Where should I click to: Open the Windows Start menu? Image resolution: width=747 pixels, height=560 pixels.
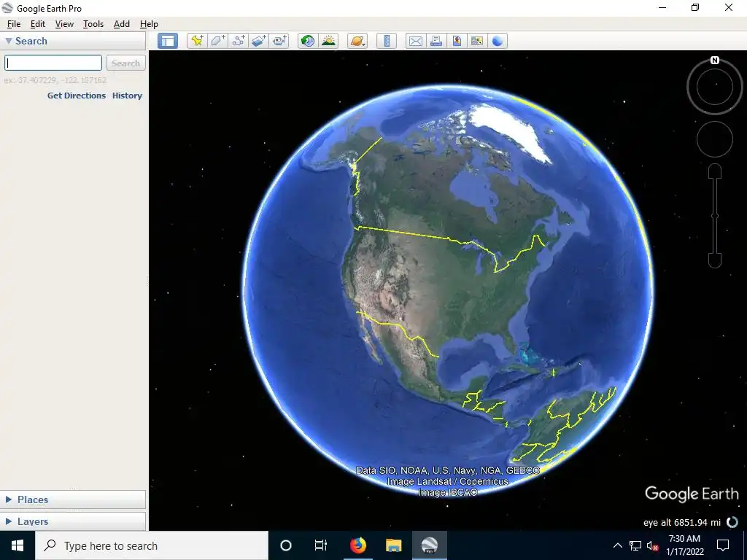click(18, 545)
